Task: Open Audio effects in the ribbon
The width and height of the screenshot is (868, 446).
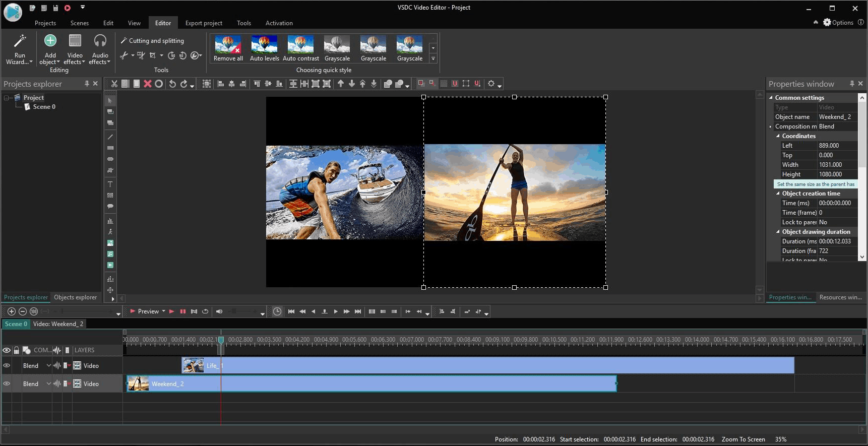Action: click(x=100, y=49)
